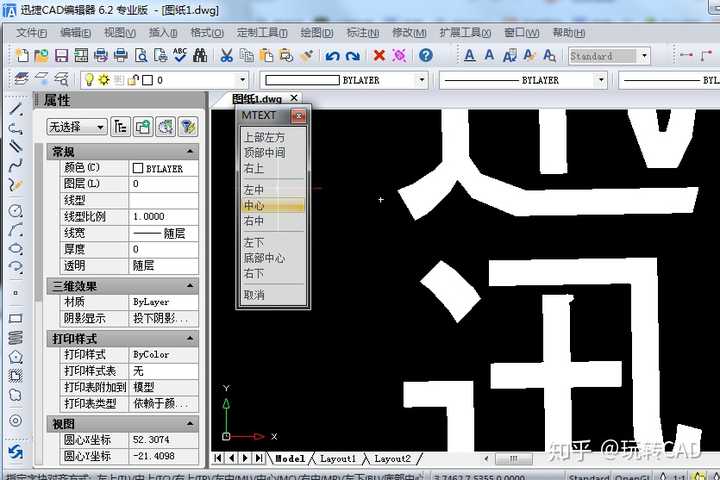Open the 插入(I) menu
This screenshot has height=480, width=720.
pos(163,33)
